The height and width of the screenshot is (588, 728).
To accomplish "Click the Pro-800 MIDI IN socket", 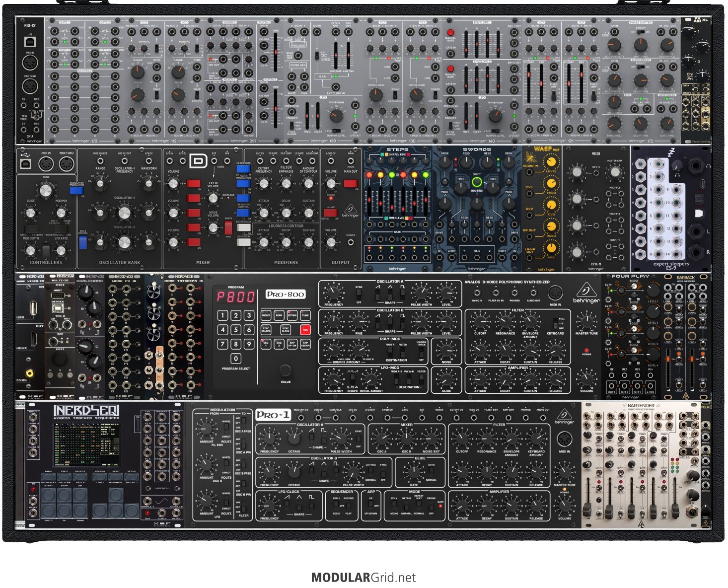I will pyautogui.click(x=555, y=293).
